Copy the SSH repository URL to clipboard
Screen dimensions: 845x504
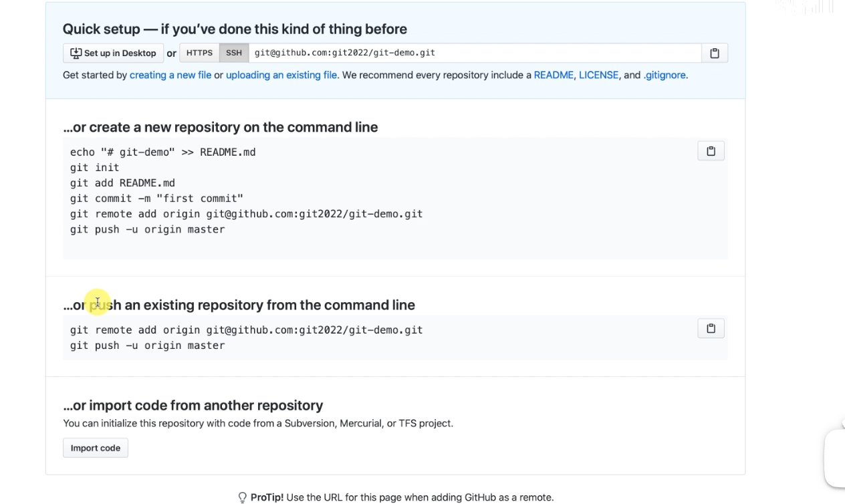(714, 53)
